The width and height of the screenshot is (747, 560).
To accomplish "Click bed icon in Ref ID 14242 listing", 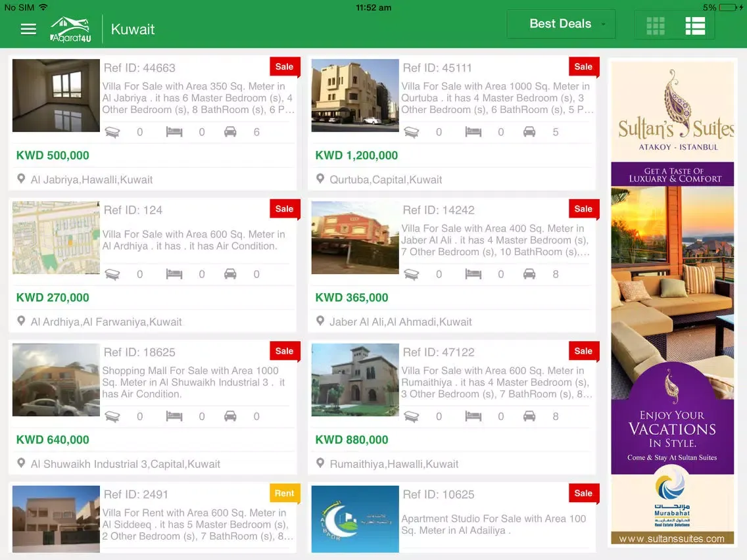I will click(473, 274).
